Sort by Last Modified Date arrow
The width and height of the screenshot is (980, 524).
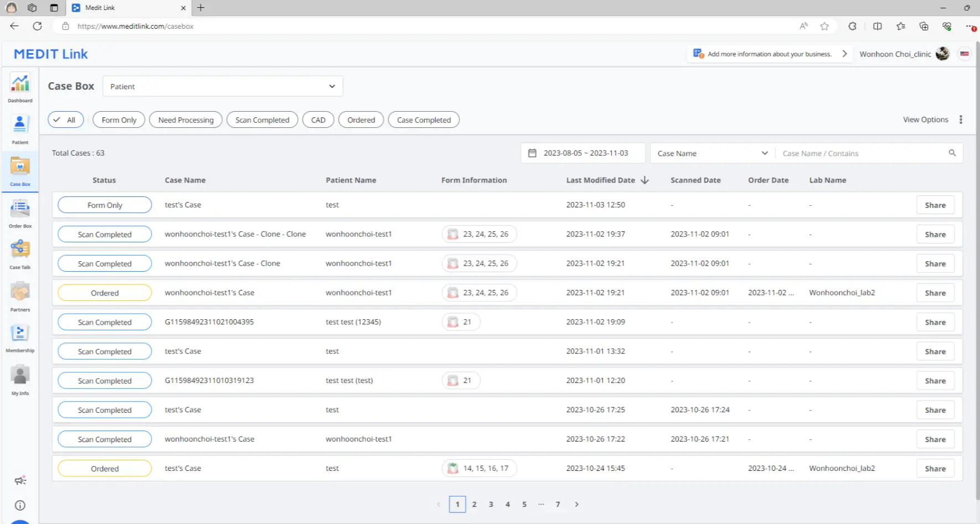[x=645, y=180]
